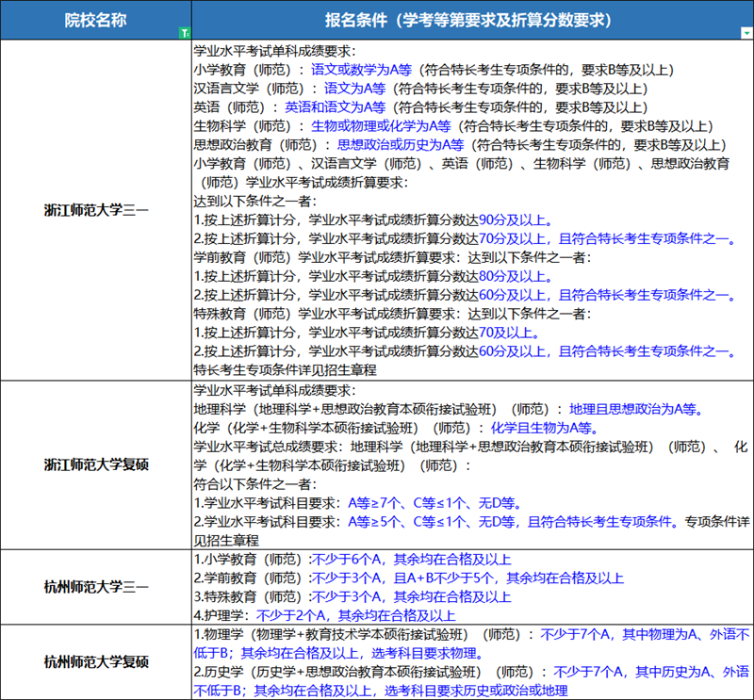
Task: Click the 汉语言文学（师范）语文为A等 line
Action: tap(420, 89)
